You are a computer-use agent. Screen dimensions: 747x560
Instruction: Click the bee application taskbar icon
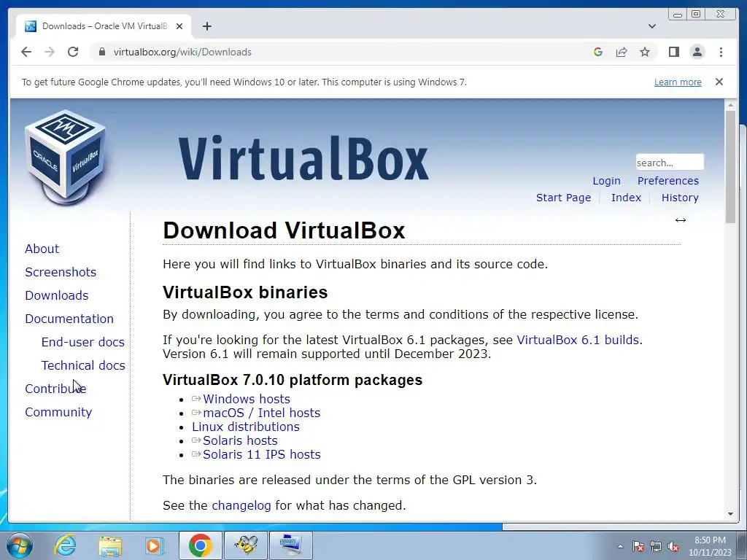(246, 545)
